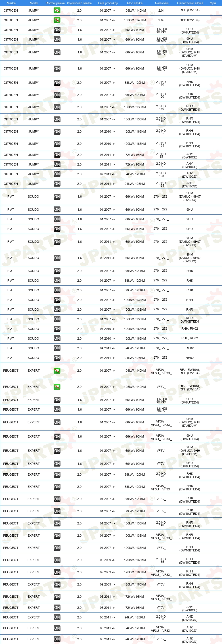Click AHY (DW10CE) in Peugeot Expert row
Image resolution: width=222 pixels, height=644 pixels.
coord(190,608)
